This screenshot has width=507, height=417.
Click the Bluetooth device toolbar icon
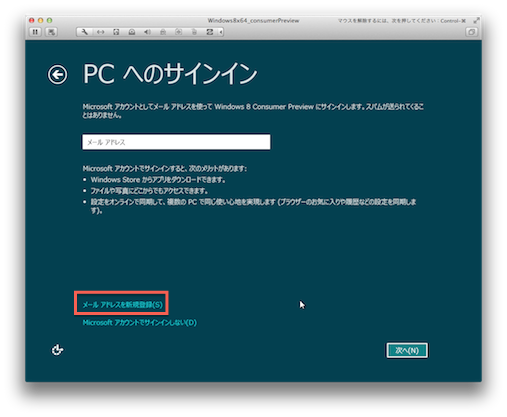point(194,32)
